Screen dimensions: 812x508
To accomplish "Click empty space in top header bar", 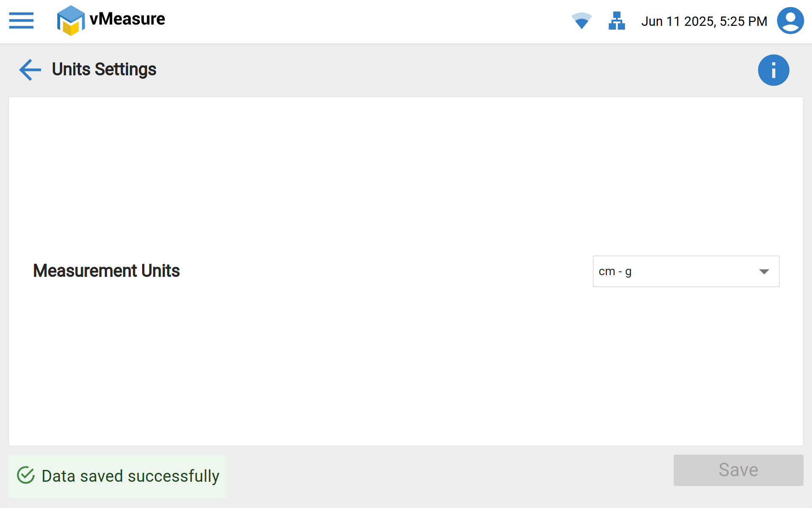I will click(x=359, y=21).
